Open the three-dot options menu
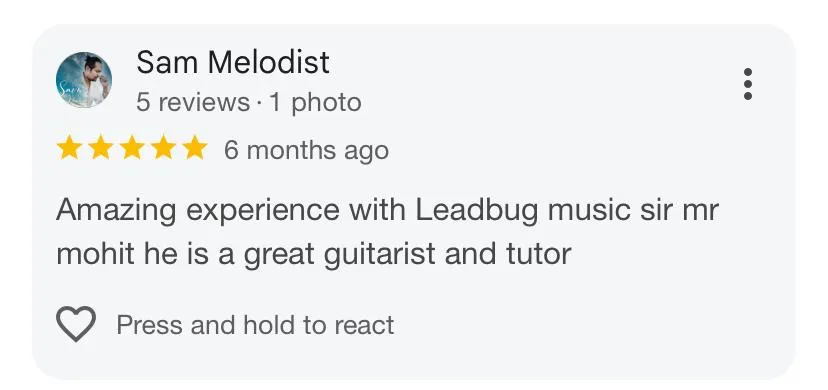828x390 pixels. coord(747,84)
